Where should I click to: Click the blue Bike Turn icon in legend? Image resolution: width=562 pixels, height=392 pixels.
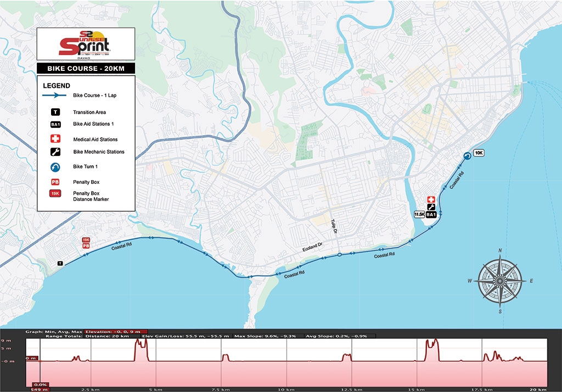pyautogui.click(x=55, y=166)
